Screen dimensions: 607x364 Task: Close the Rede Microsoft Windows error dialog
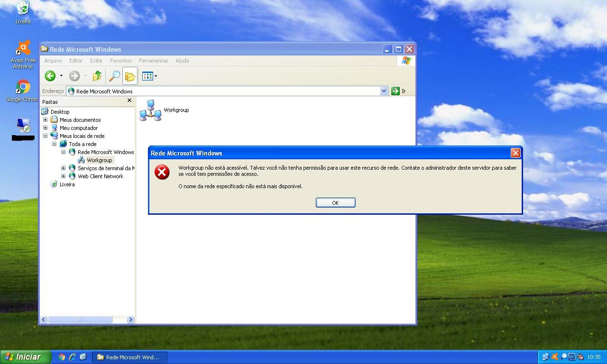(x=515, y=153)
